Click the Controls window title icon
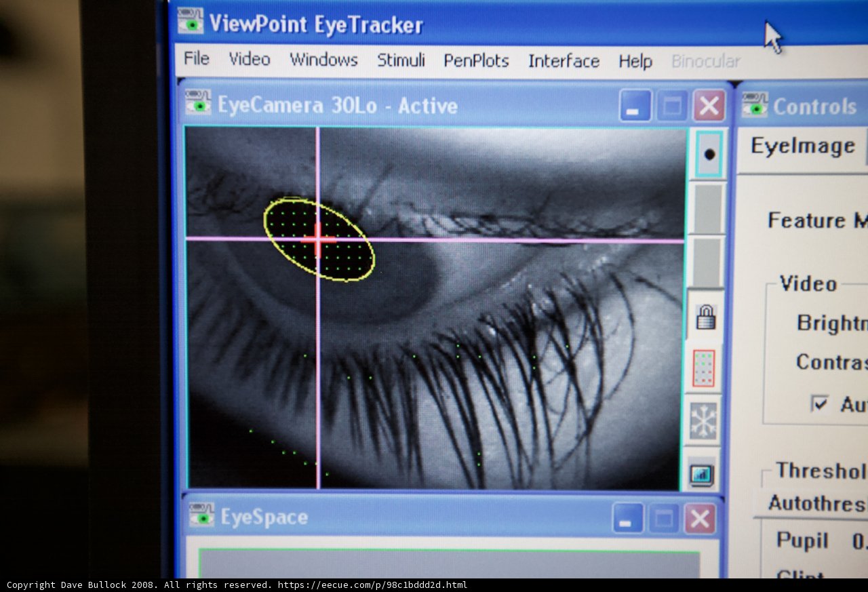The image size is (868, 592). (755, 104)
